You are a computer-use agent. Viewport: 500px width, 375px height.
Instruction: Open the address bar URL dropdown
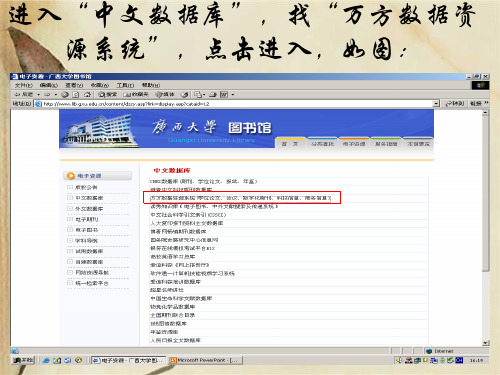click(436, 104)
